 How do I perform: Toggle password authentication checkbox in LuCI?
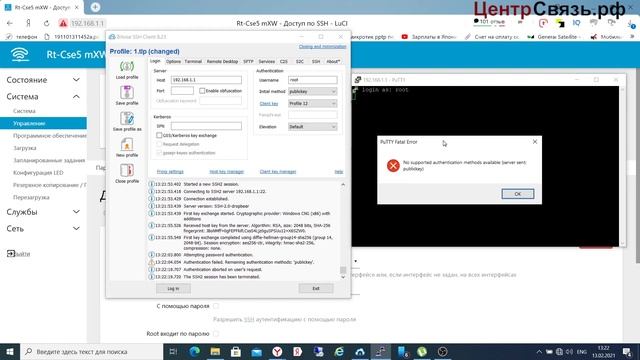pyautogui.click(x=216, y=306)
